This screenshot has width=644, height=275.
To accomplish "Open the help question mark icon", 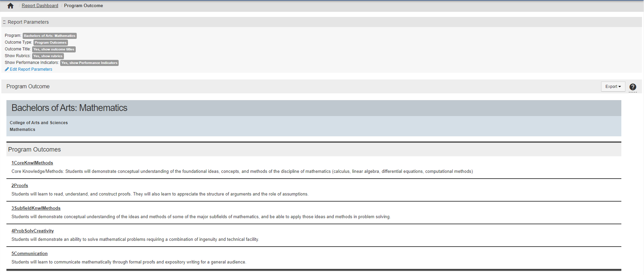I will point(633,87).
